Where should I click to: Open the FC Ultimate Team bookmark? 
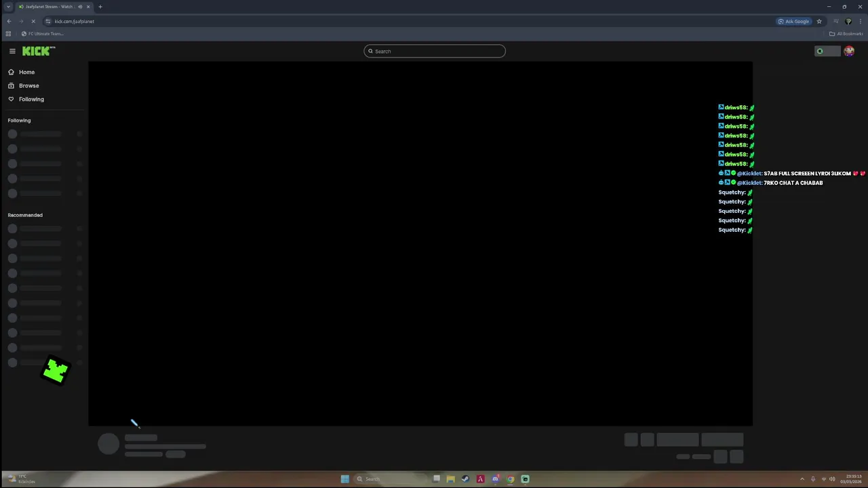(x=43, y=33)
